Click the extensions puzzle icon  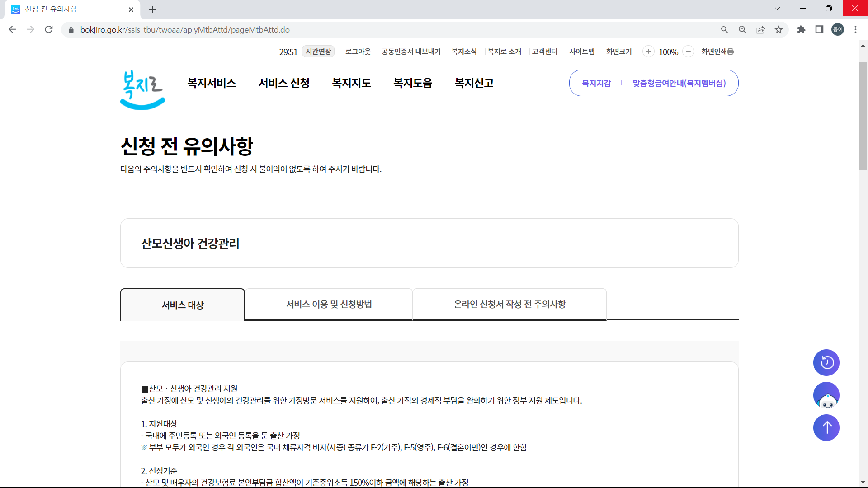801,29
